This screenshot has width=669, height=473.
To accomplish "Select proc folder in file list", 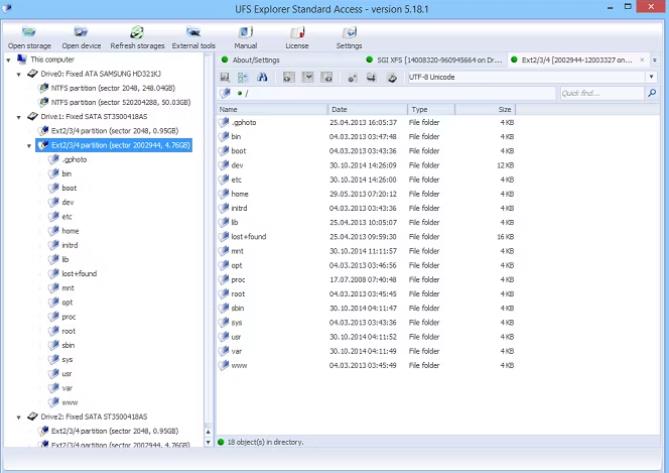I will click(x=238, y=280).
